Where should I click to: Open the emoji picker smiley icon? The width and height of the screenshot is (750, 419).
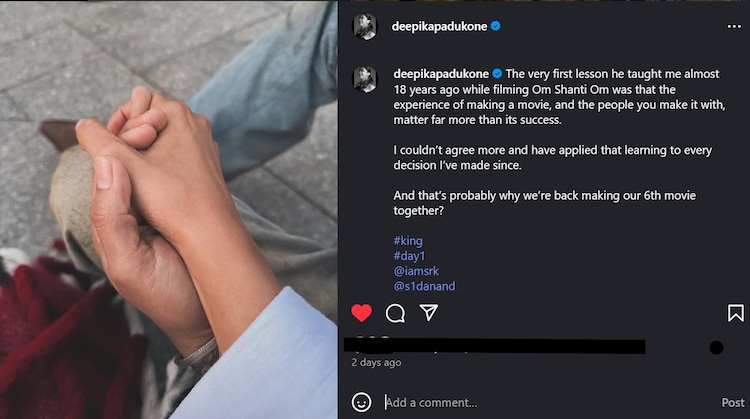point(362,402)
